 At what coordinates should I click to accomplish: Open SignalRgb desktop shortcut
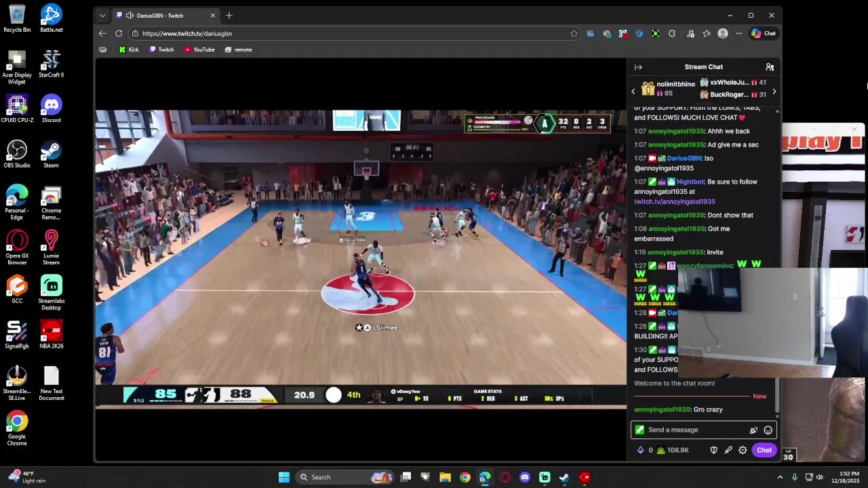pos(17,334)
